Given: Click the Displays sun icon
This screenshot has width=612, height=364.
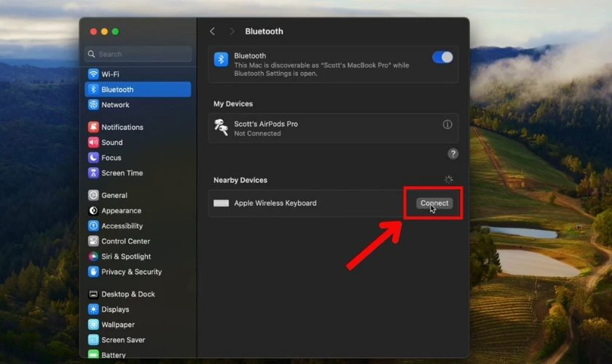Looking at the screenshot, I should (x=93, y=309).
